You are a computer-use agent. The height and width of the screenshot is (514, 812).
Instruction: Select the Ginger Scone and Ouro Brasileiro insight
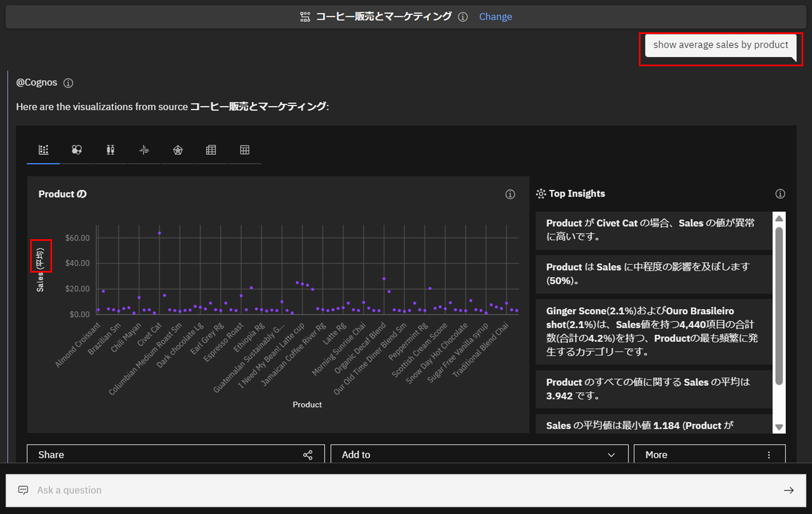(654, 332)
